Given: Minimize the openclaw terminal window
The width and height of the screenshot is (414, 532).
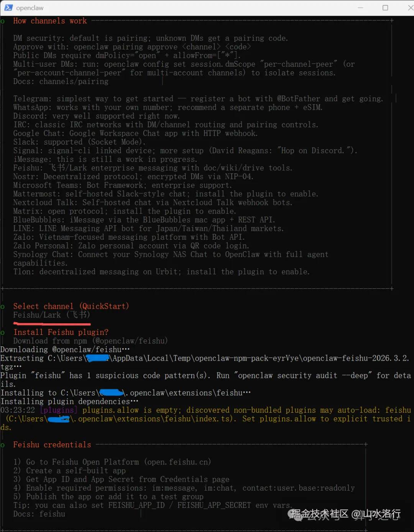Looking at the screenshot, I should 360,8.
